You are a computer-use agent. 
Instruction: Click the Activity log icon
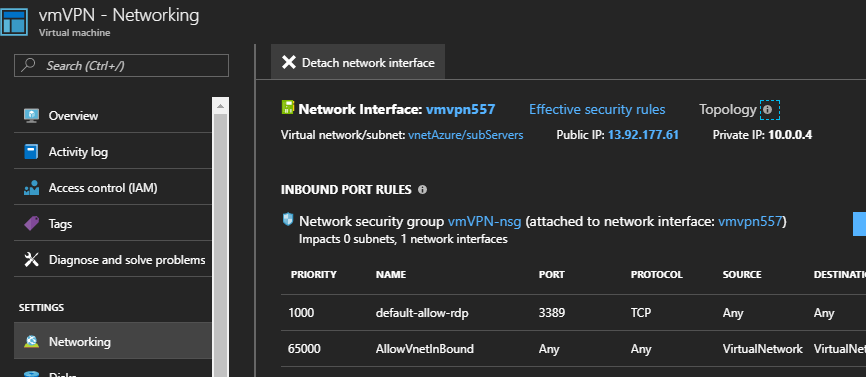(x=31, y=152)
